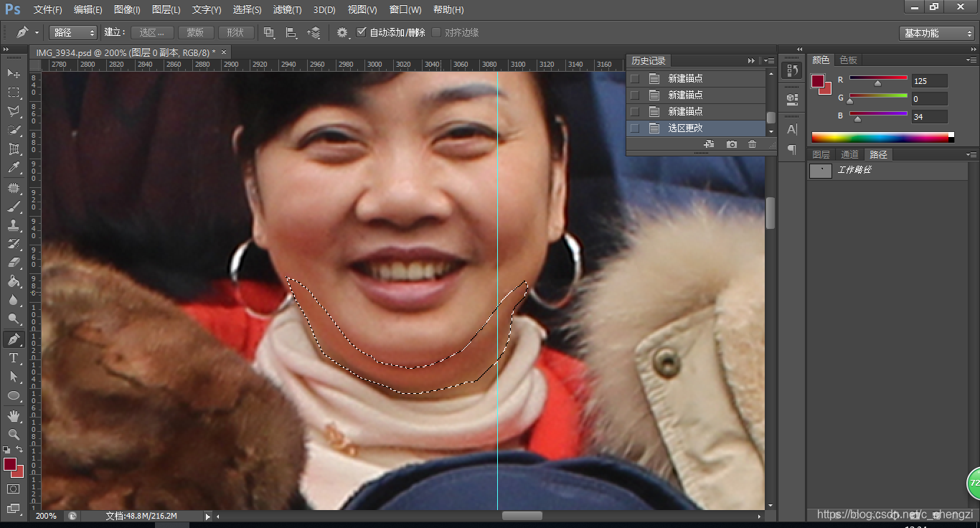Open the Pen tool preset picker arrow
980x528 pixels.
[37, 32]
